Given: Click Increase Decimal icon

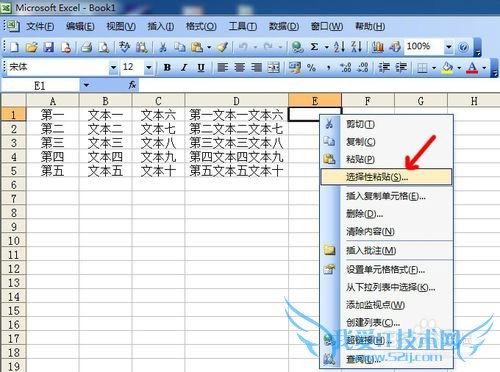Looking at the screenshot, I should click(x=345, y=68).
